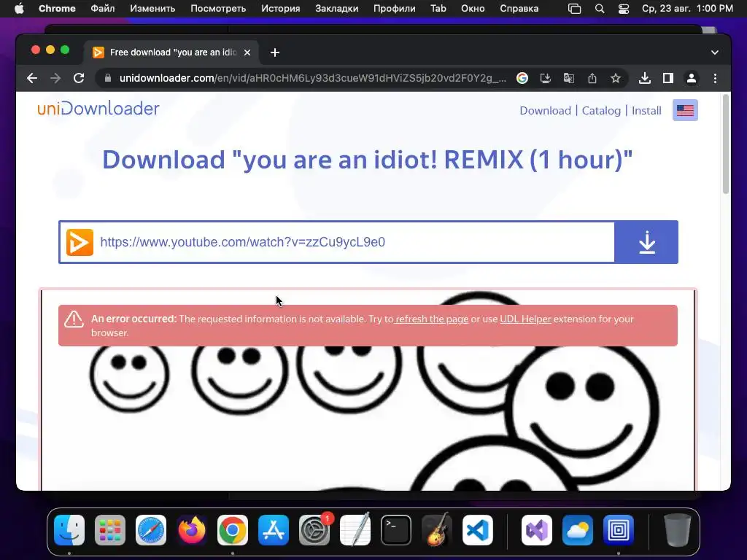Open the Chrome three-dot menu
Screen dimensions: 747x560
tap(715, 78)
